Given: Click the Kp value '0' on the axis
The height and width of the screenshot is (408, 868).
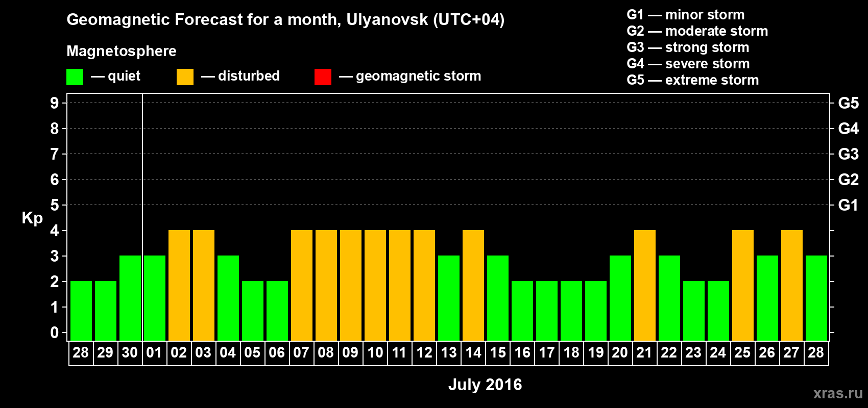Looking at the screenshot, I should 55,333.
